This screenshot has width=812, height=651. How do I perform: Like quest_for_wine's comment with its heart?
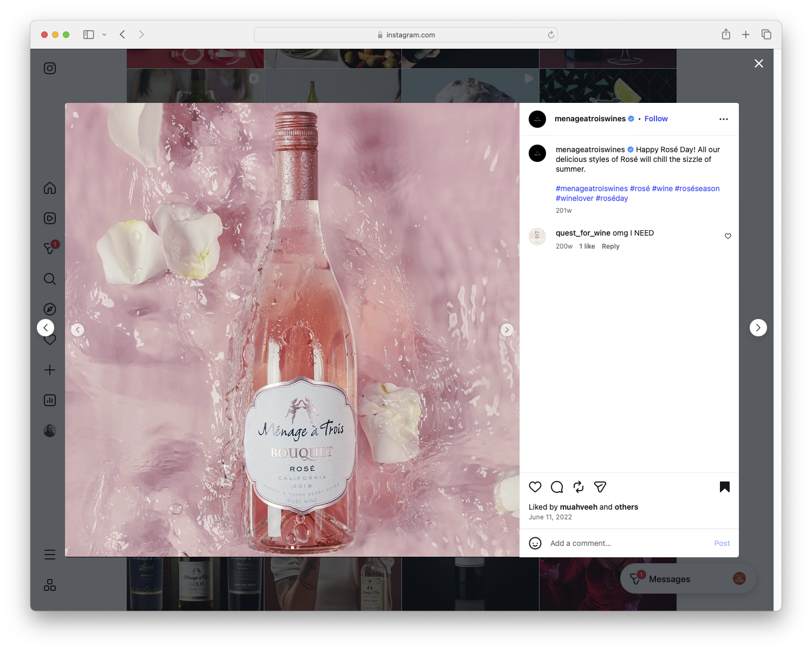[x=727, y=236]
